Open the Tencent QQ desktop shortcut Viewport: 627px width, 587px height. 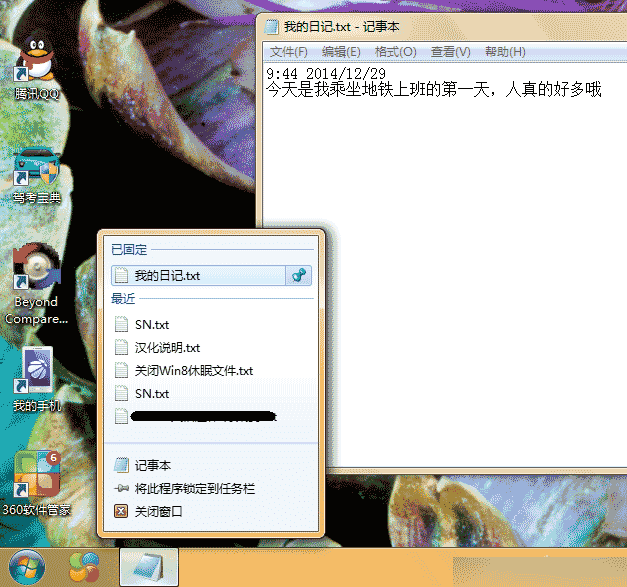coord(36,68)
